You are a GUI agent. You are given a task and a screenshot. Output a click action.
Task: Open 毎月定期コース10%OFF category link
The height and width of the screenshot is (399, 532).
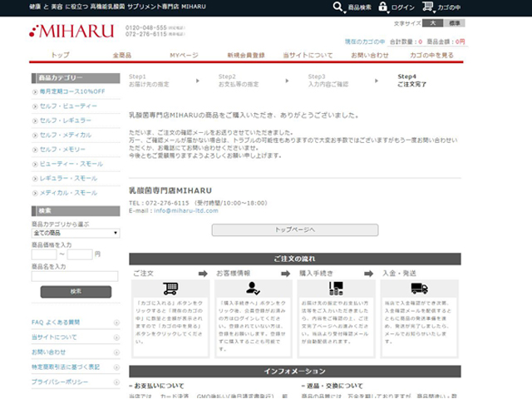coord(72,91)
